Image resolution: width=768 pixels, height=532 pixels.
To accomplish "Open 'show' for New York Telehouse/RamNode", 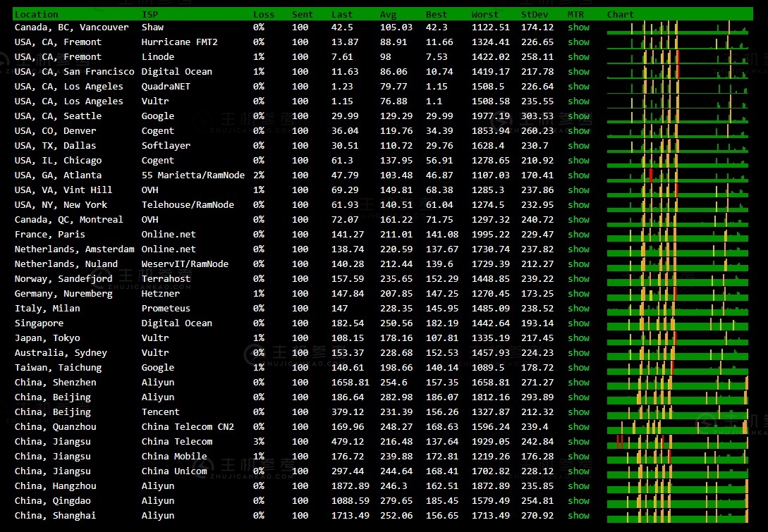I will [578, 204].
